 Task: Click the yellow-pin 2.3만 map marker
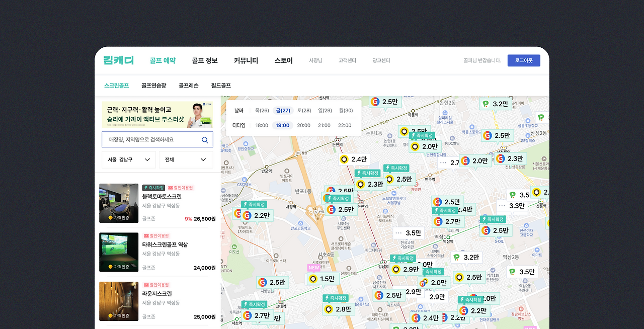coord(370,184)
